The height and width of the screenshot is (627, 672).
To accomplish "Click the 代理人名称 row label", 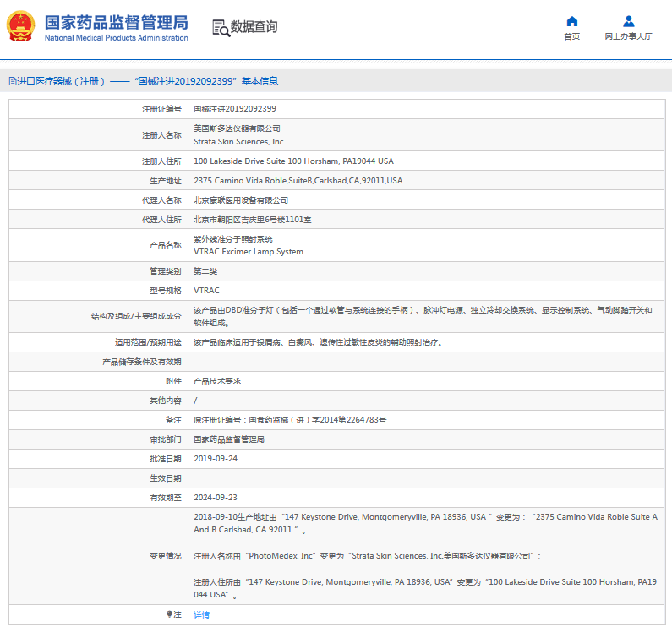I will pyautogui.click(x=161, y=200).
